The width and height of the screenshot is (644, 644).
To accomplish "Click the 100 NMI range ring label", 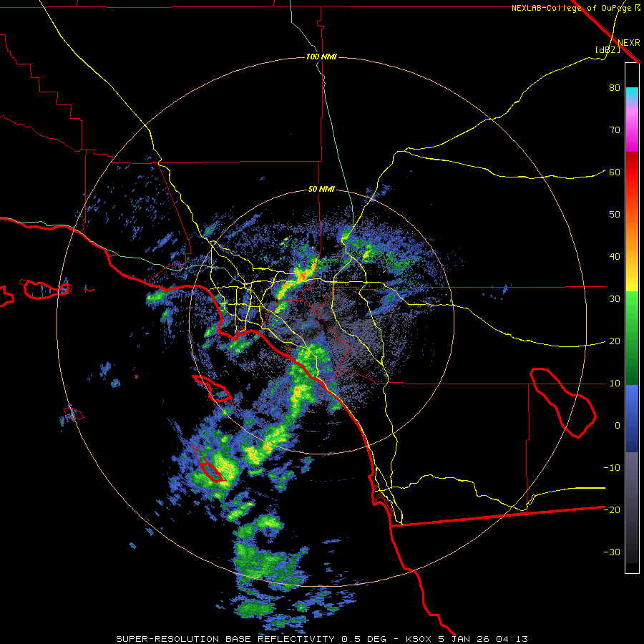I will 321,57.
